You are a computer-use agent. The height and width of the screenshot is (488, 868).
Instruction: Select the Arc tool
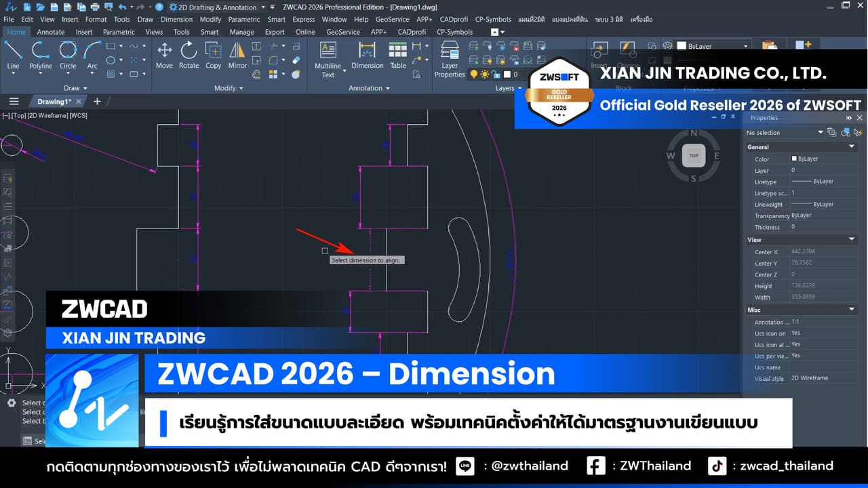[x=92, y=56]
